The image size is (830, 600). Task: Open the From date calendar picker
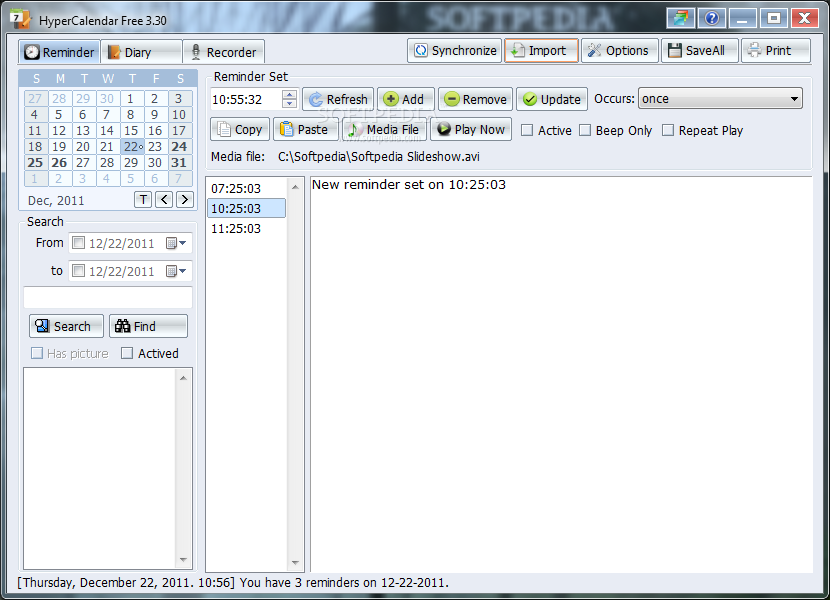[176, 243]
